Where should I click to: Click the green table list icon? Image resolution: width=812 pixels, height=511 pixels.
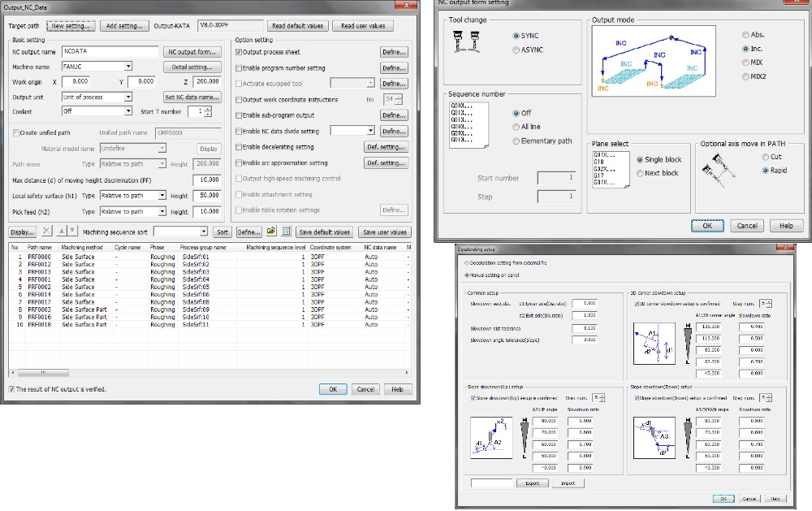(x=286, y=232)
